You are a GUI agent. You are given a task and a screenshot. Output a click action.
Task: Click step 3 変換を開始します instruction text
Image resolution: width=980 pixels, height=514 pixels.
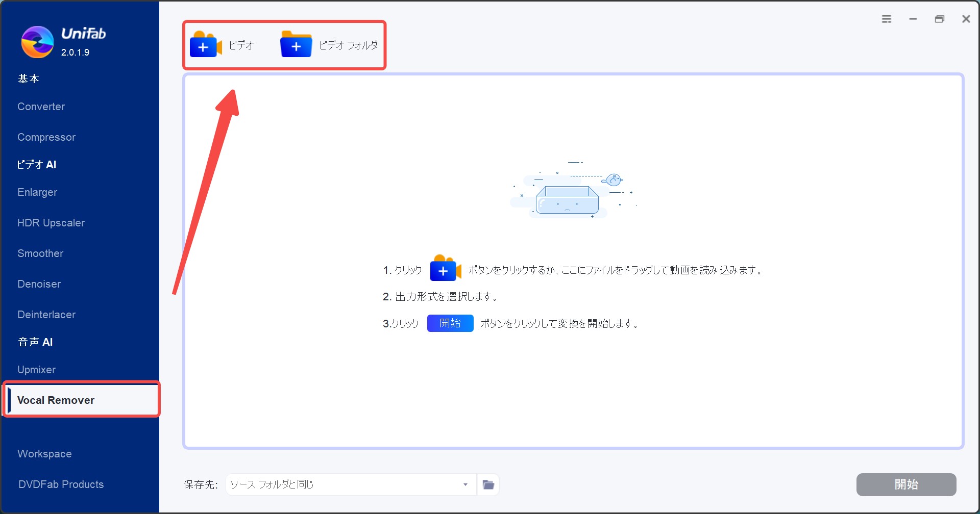click(559, 323)
